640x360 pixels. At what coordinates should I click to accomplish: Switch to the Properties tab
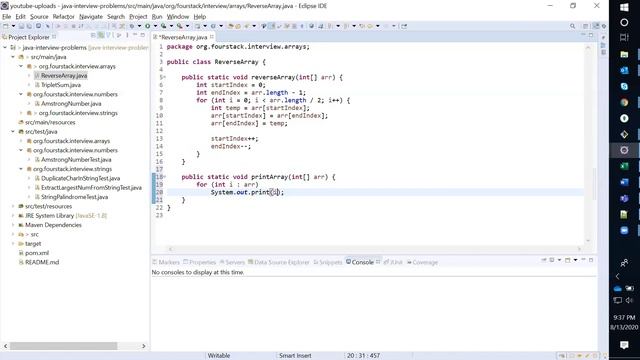point(199,262)
